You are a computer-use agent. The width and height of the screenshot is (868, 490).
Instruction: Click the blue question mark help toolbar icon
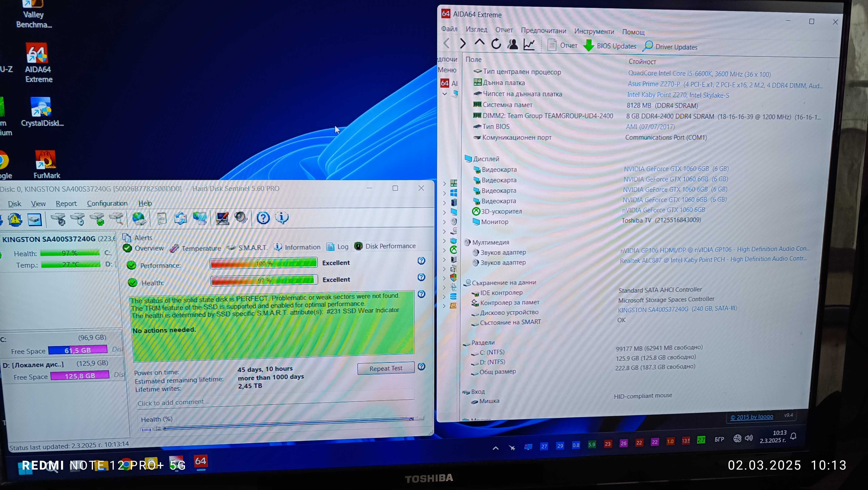pyautogui.click(x=263, y=218)
